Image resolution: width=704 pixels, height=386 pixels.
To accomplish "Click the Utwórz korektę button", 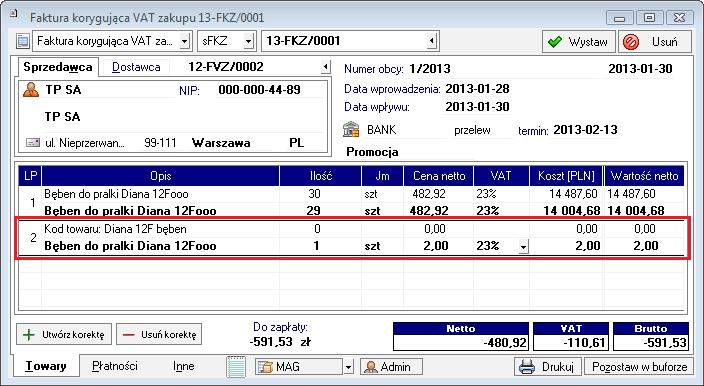I will click(x=64, y=334).
